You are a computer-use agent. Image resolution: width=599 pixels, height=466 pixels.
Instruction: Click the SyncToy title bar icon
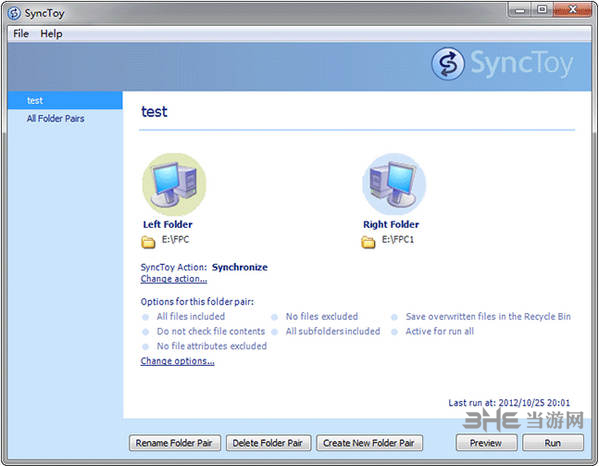(x=14, y=13)
